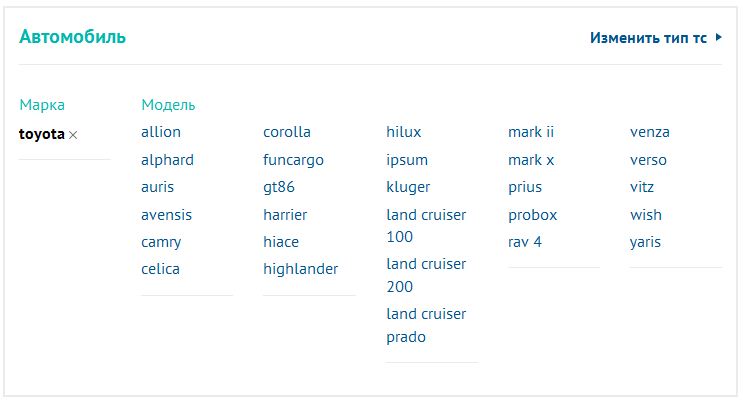Screen dimensions: 744x402
Task: Select the allion model
Action: (161, 132)
